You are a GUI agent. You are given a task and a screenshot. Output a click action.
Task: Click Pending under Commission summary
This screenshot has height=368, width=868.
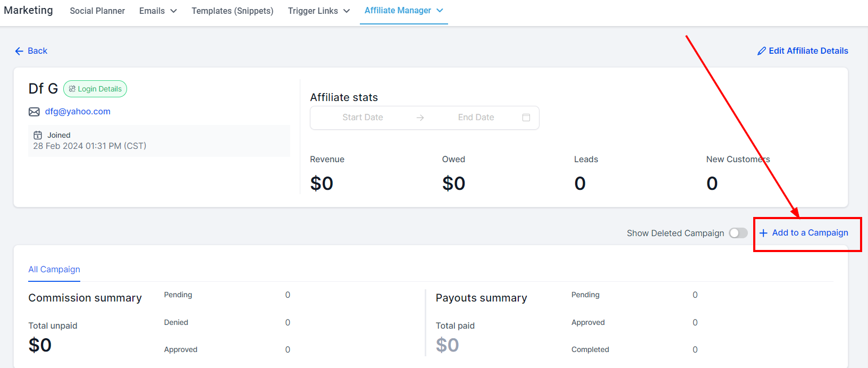(178, 295)
